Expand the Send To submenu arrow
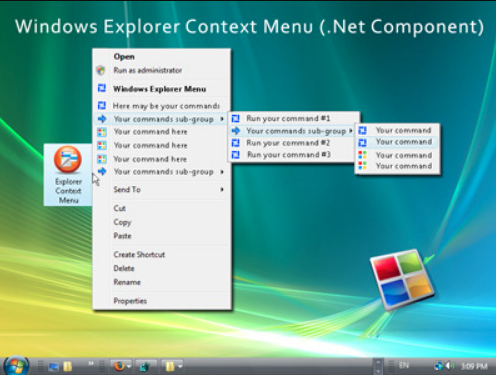The image size is (496, 375). [x=222, y=190]
